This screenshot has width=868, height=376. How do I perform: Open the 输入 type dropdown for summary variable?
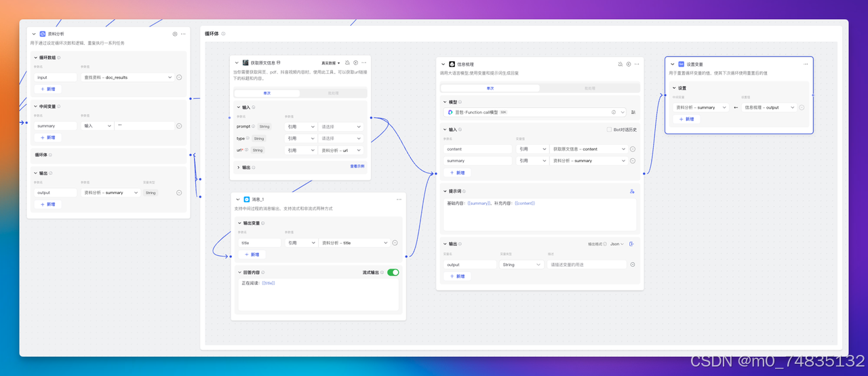click(x=98, y=126)
